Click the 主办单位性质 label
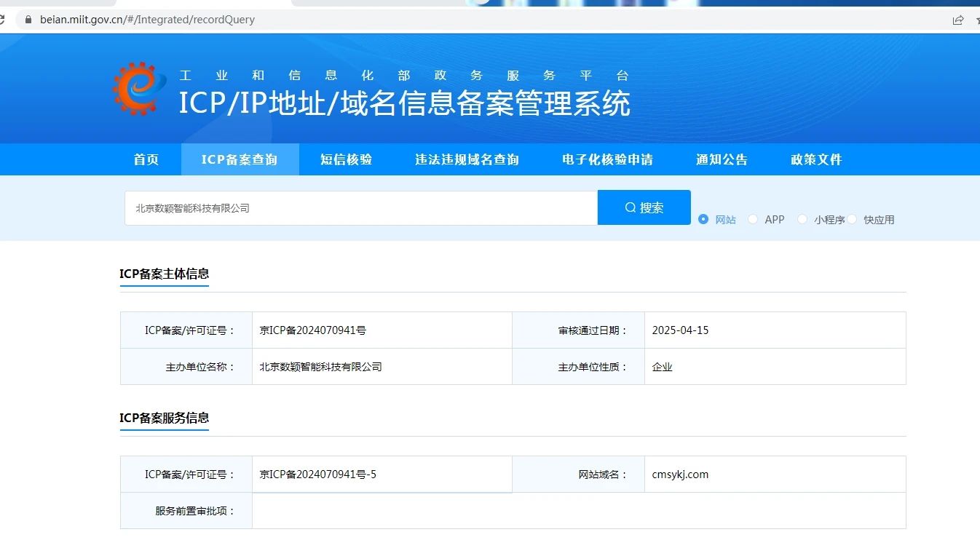The height and width of the screenshot is (556, 980). pos(593,367)
